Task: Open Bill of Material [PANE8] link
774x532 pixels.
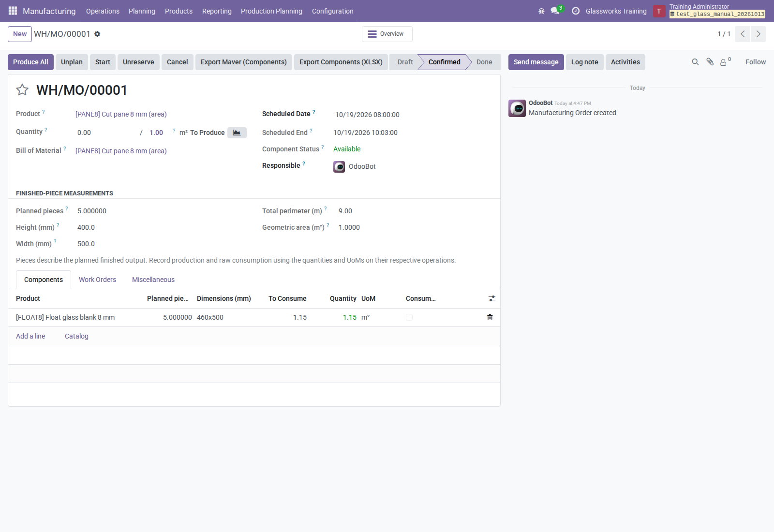Action: 121,151
